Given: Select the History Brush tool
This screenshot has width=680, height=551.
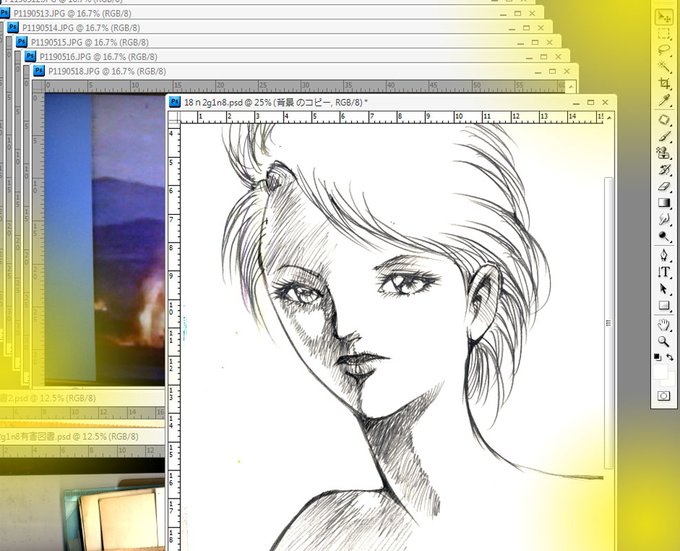Looking at the screenshot, I should click(x=664, y=170).
